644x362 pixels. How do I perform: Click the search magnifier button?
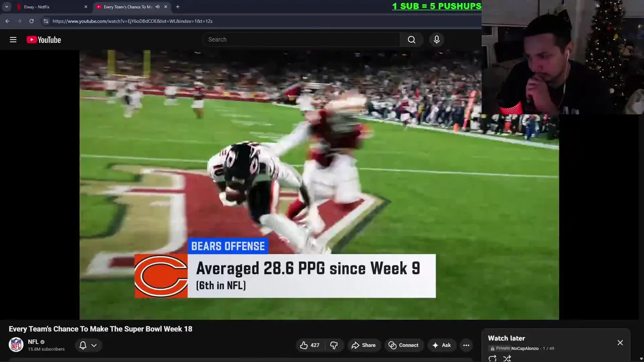(412, 40)
